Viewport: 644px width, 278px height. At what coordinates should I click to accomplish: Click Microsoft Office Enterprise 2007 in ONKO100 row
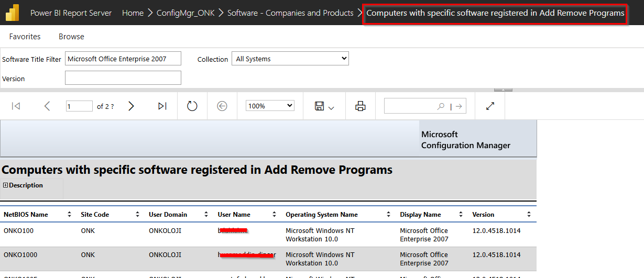tap(424, 235)
